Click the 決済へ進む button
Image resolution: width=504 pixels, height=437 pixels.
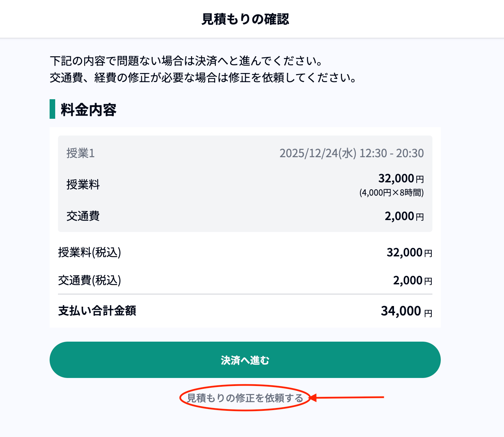(245, 360)
